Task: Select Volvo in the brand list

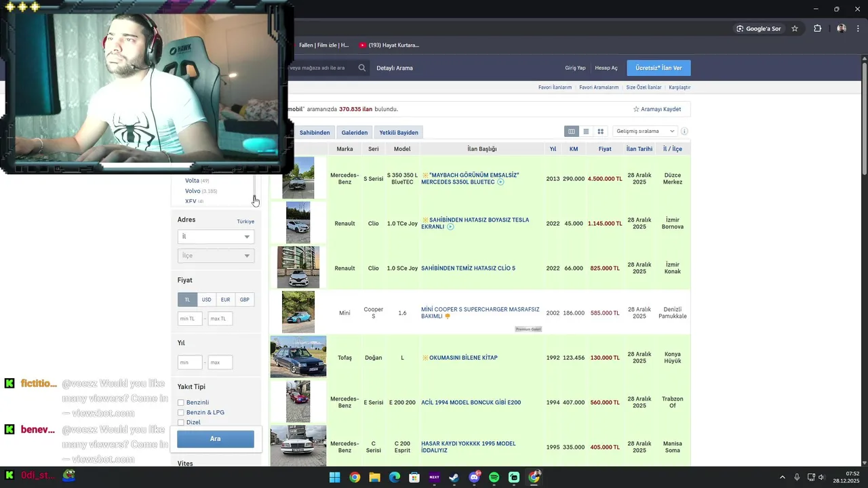Action: pyautogui.click(x=193, y=191)
